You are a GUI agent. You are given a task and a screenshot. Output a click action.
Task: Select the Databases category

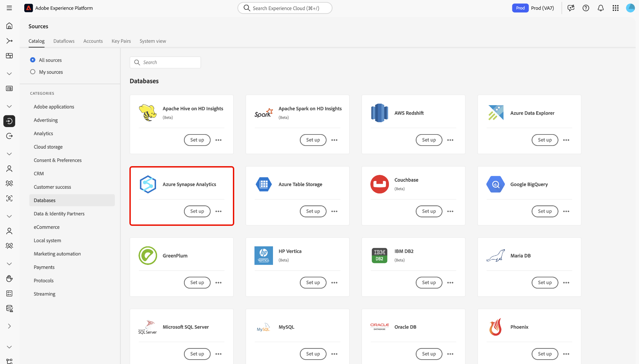coord(72,200)
